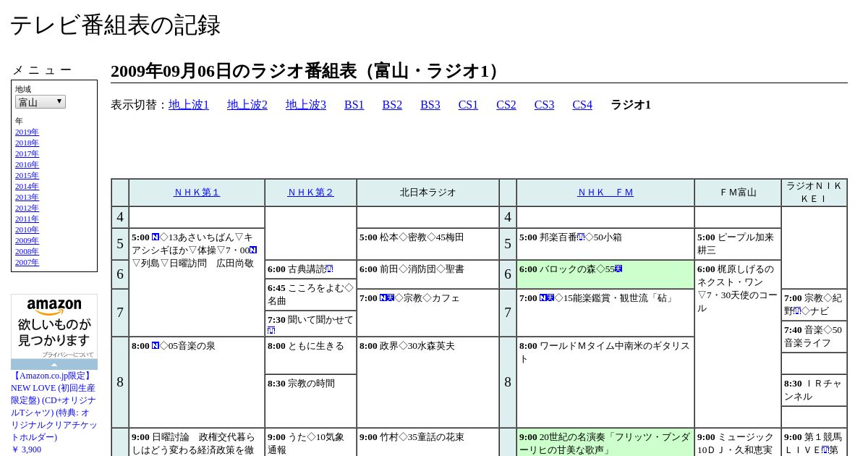This screenshot has height=456, width=868.
Task: Switch to the CS3 listing
Action: coord(544,105)
